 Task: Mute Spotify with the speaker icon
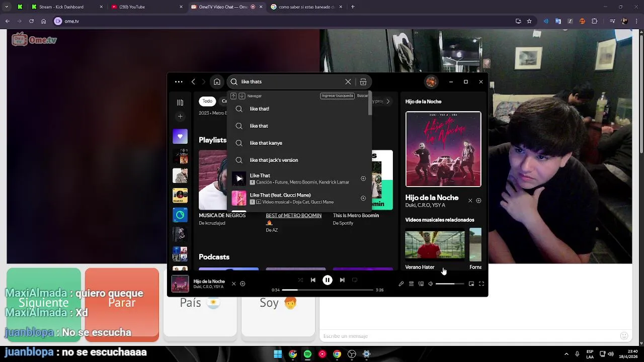point(431,284)
